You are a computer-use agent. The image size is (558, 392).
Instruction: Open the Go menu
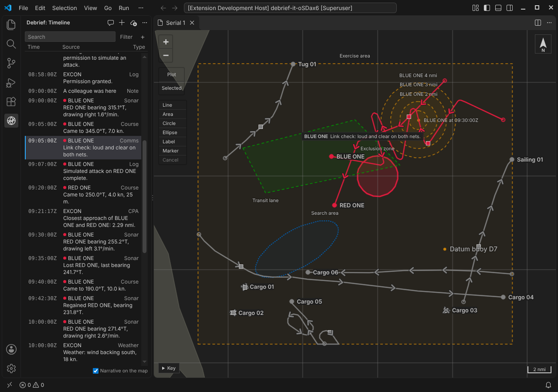tap(108, 8)
